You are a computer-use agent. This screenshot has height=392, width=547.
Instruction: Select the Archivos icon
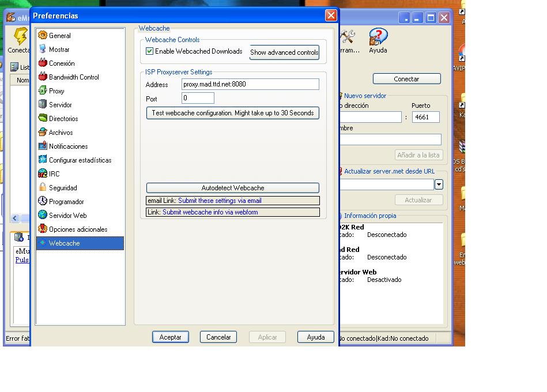click(43, 132)
